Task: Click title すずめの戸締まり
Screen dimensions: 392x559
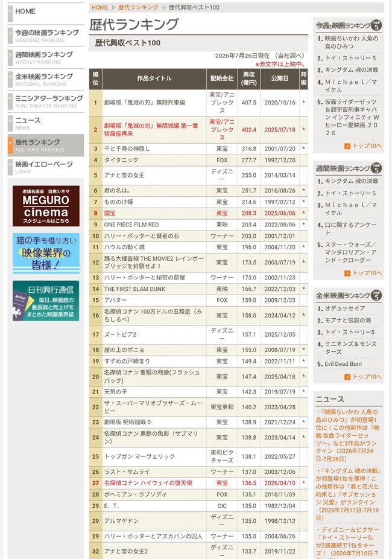Action: click(127, 362)
